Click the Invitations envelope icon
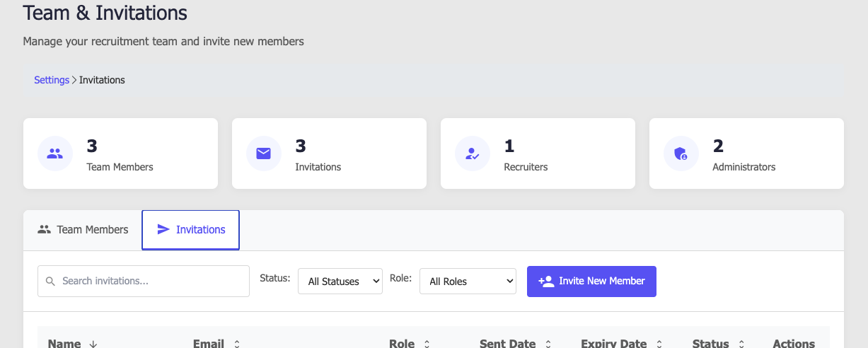 pyautogui.click(x=264, y=153)
